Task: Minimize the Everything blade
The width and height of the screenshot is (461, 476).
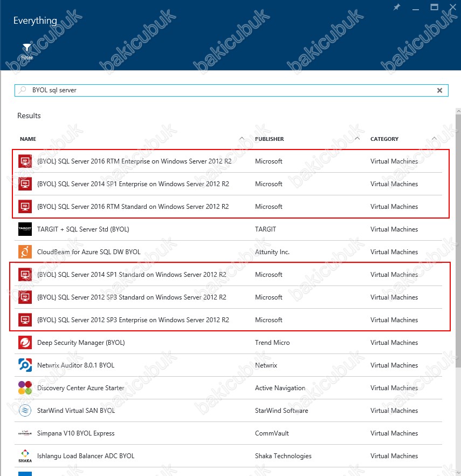Action: pyautogui.click(x=416, y=8)
